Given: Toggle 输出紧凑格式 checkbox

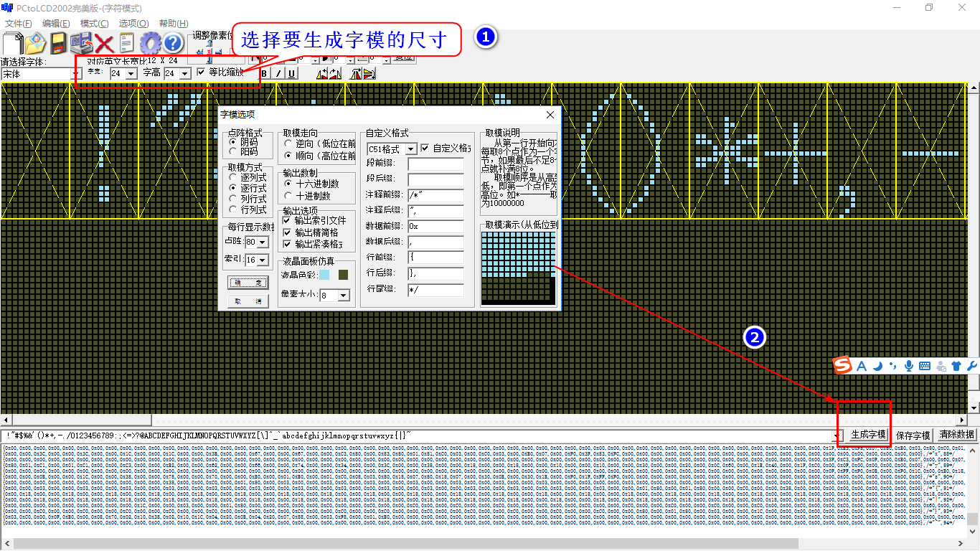Looking at the screenshot, I should (287, 244).
